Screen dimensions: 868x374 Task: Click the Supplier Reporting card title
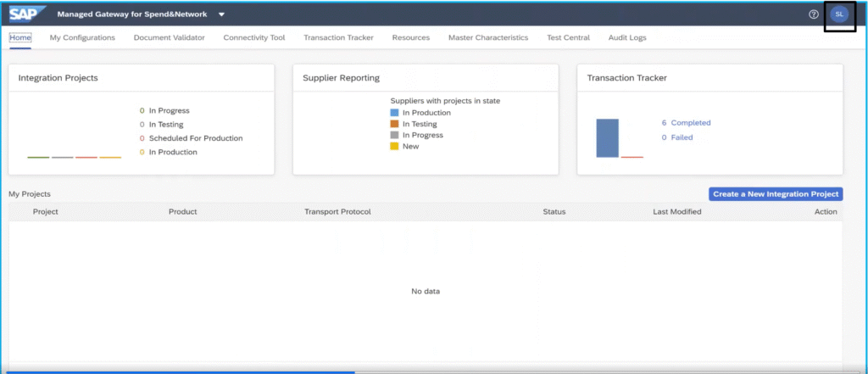[341, 78]
